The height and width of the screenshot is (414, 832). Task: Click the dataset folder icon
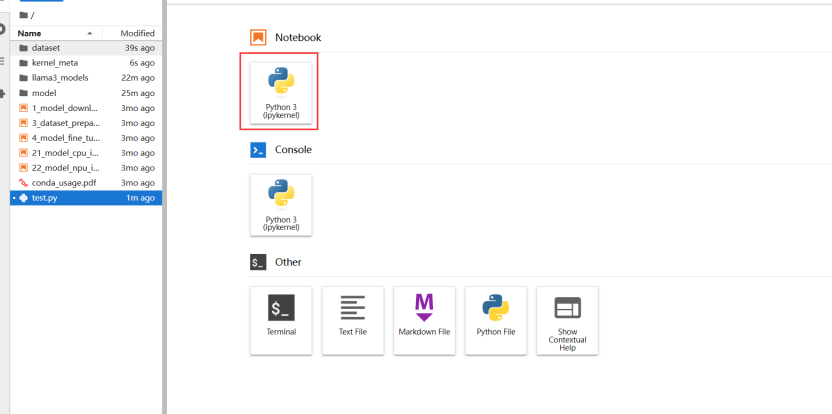click(x=23, y=48)
